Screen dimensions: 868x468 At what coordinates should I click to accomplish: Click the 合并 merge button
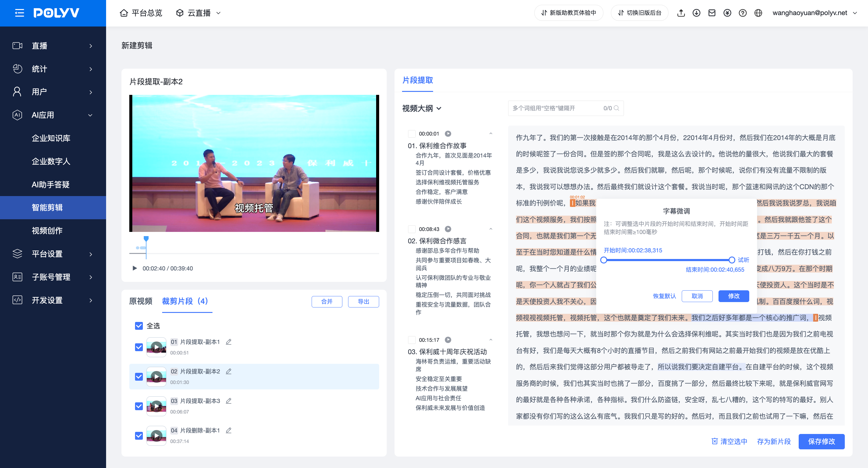pos(327,301)
